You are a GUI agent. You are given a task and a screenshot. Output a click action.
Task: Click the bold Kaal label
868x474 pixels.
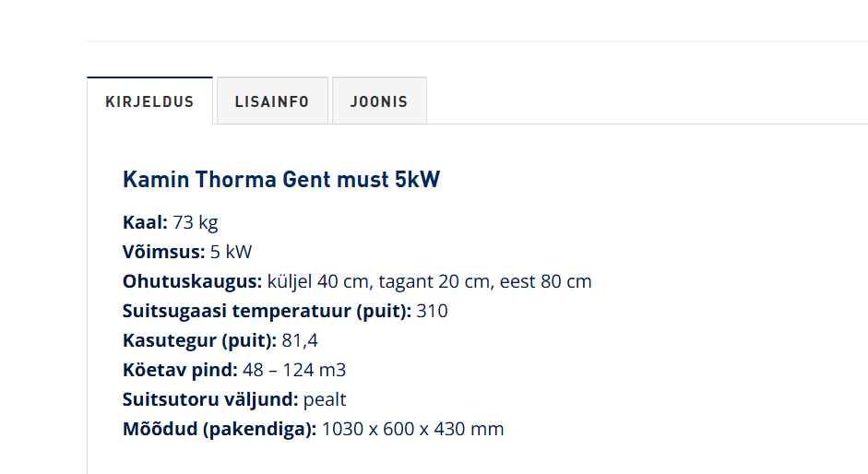coord(145,222)
